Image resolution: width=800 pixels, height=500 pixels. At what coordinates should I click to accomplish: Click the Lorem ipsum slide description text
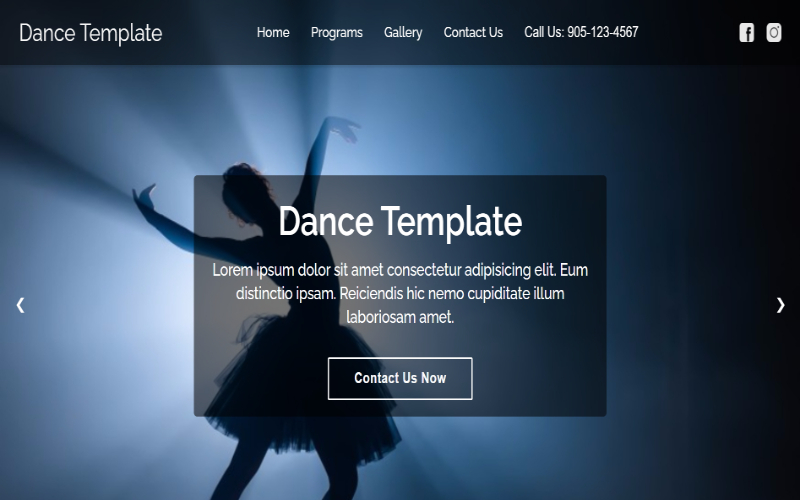[x=400, y=294]
